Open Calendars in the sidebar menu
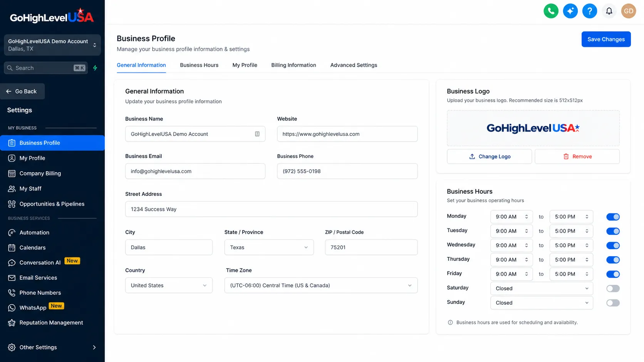This screenshot has width=644, height=362. click(x=33, y=248)
